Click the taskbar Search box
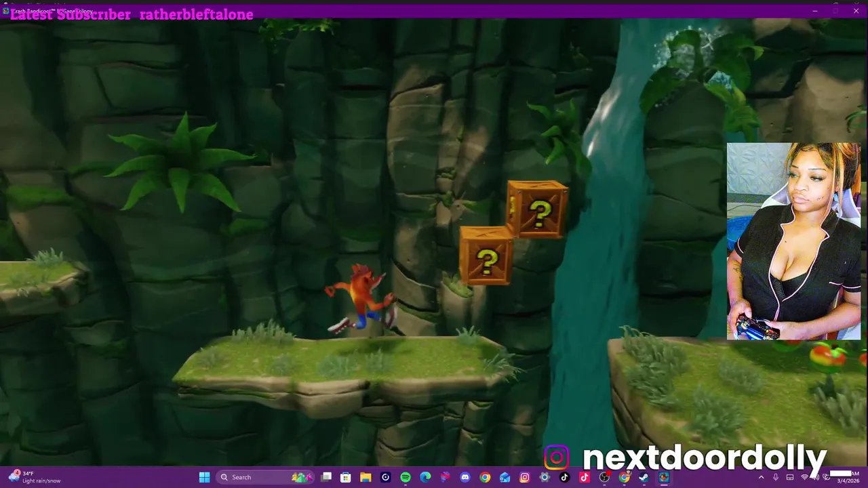This screenshot has width=868, height=488. (266, 477)
